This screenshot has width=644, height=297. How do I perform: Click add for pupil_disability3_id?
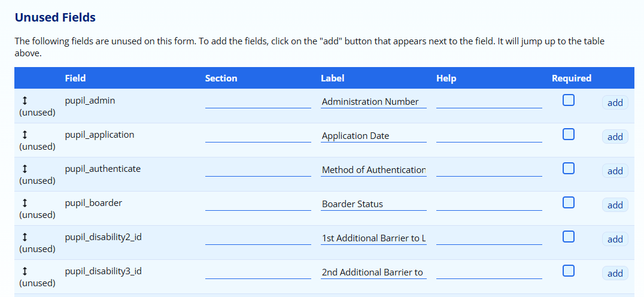click(615, 273)
